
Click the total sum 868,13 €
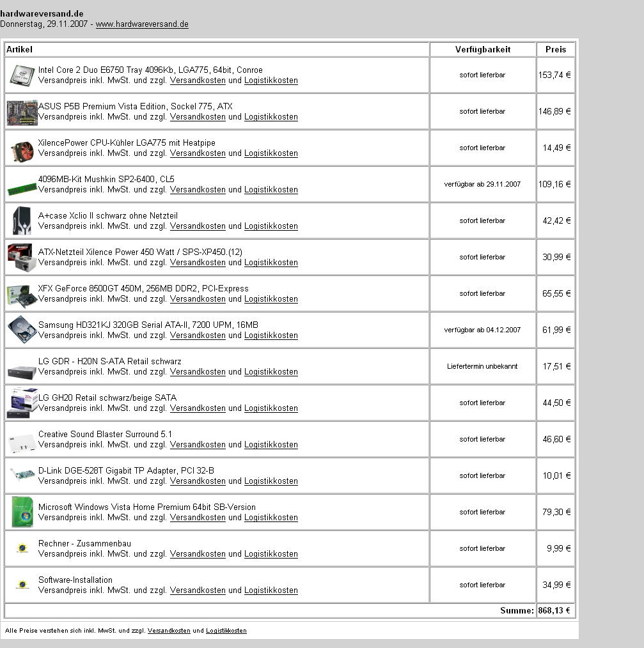(x=554, y=610)
